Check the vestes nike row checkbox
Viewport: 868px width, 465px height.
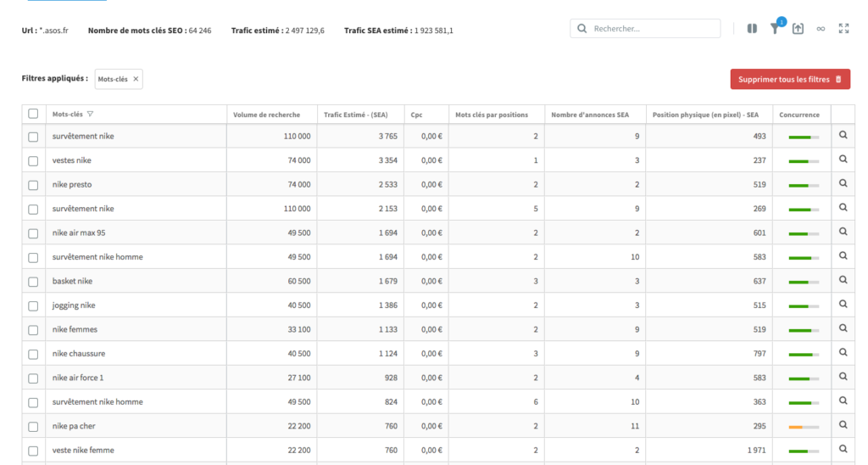(x=33, y=160)
